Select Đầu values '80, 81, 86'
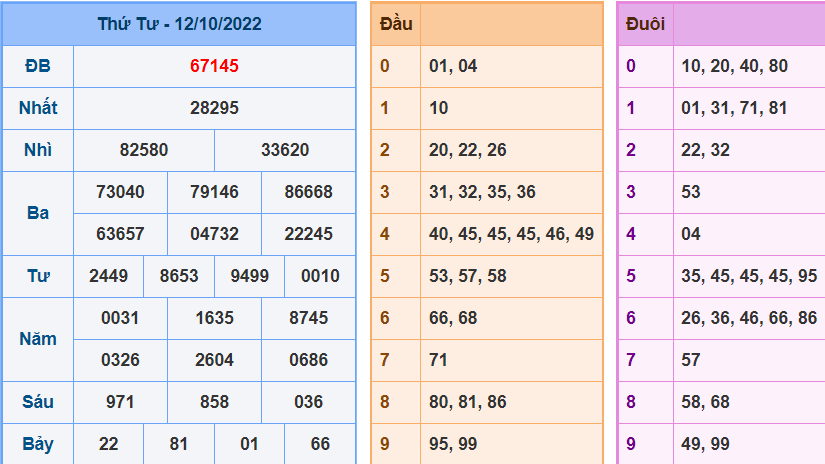 coord(468,402)
